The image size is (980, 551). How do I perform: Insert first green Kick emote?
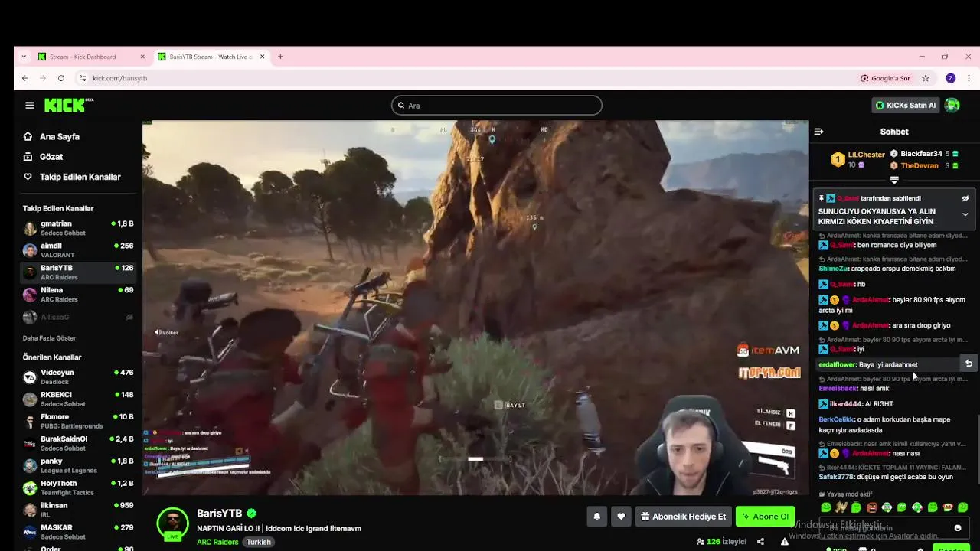(825, 507)
